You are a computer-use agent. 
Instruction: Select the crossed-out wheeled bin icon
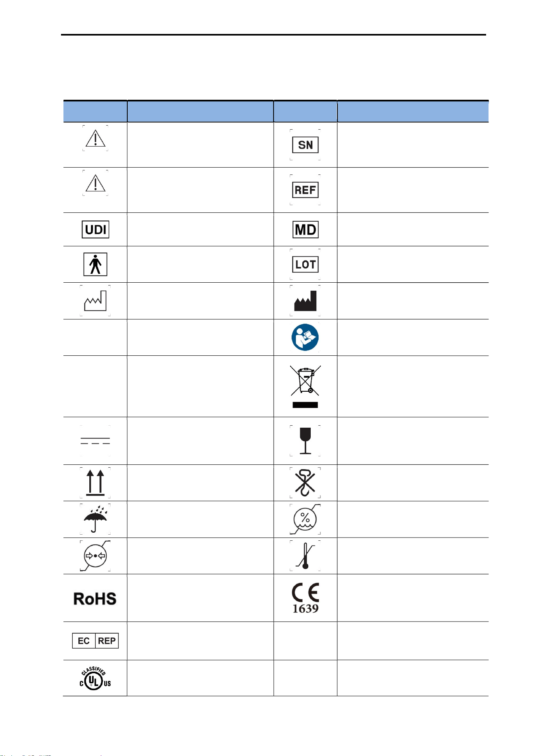coord(305,386)
